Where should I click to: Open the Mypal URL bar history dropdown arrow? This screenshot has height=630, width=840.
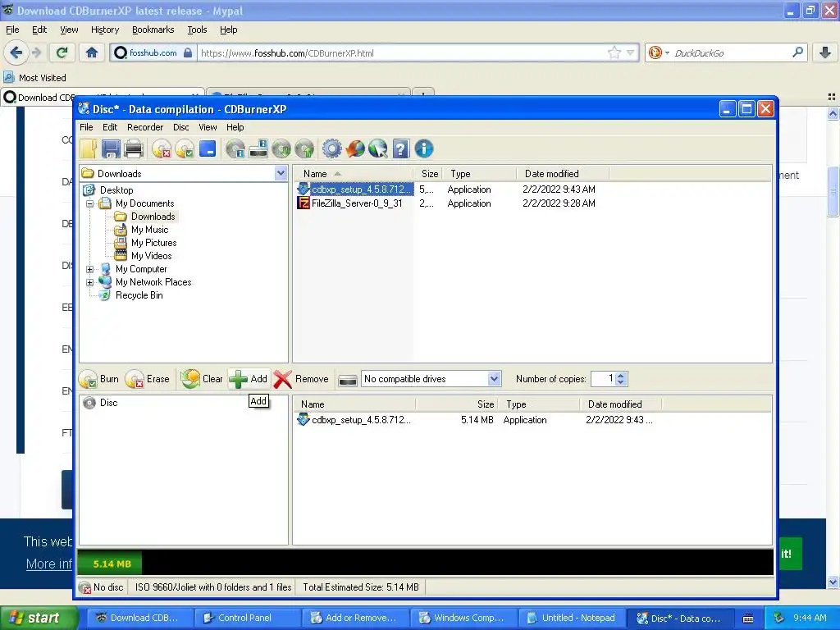631,52
